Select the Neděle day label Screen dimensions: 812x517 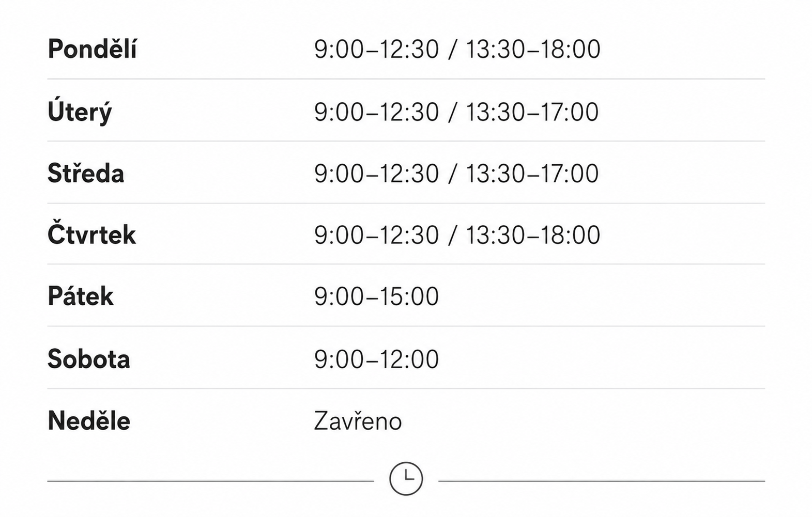click(x=89, y=420)
